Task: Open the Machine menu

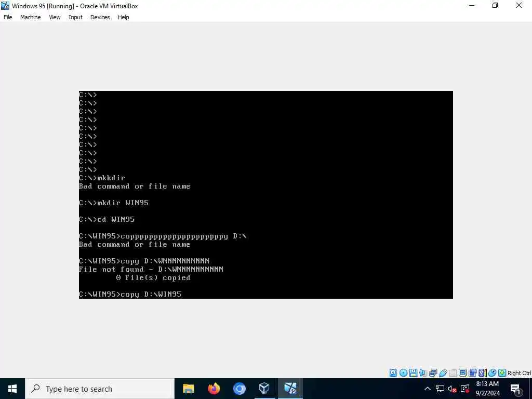Action: (31, 17)
